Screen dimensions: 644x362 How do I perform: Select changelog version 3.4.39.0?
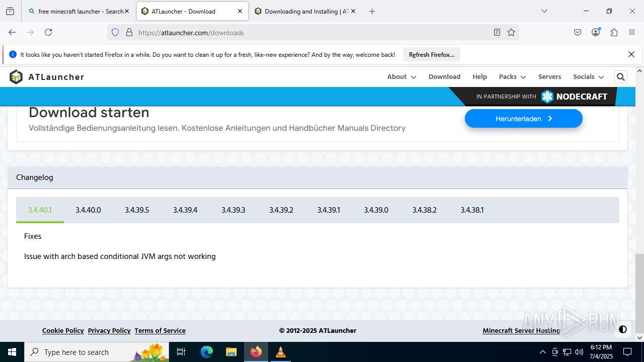pyautogui.click(x=376, y=210)
